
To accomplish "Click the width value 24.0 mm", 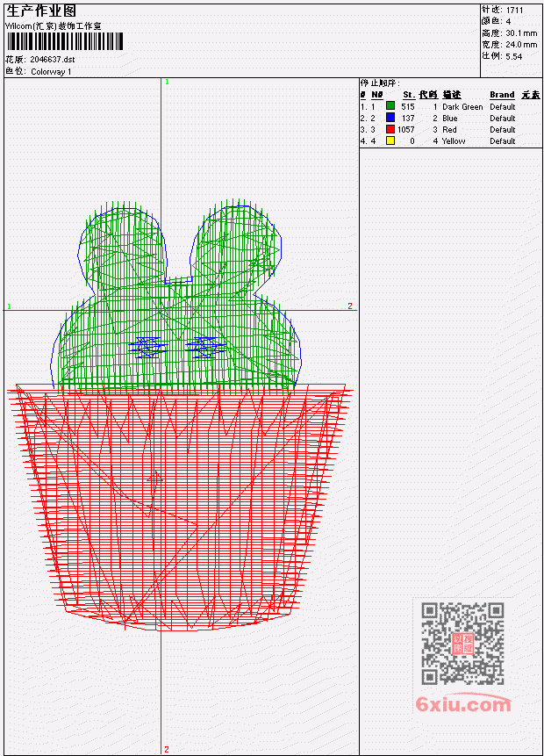I will (x=521, y=45).
